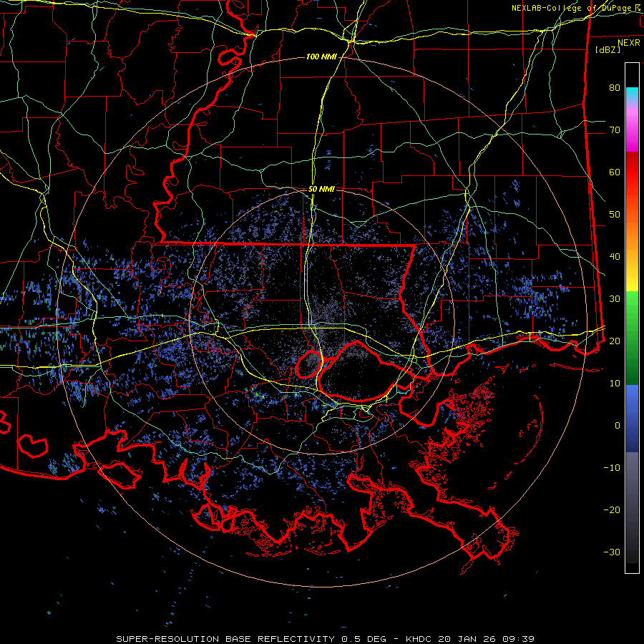The width and height of the screenshot is (644, 644).
Task: Click the 100 NMI range ring label
Action: 321,57
